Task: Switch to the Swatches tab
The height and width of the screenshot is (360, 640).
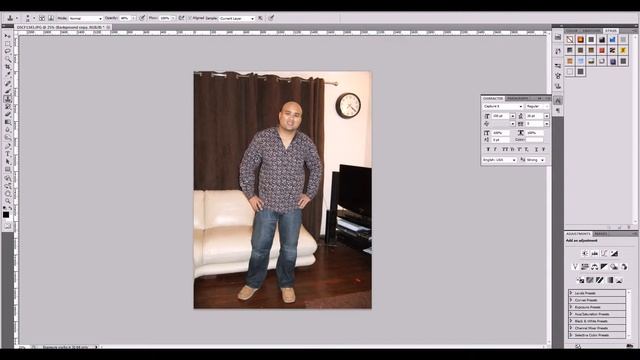Action: click(591, 31)
